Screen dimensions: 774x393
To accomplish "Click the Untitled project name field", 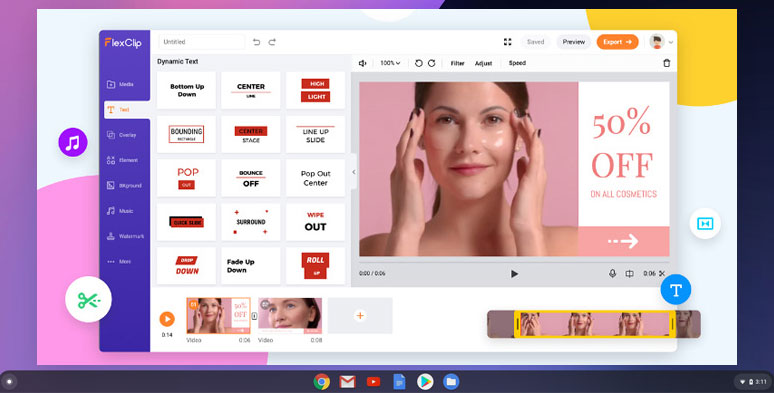I will 202,42.
